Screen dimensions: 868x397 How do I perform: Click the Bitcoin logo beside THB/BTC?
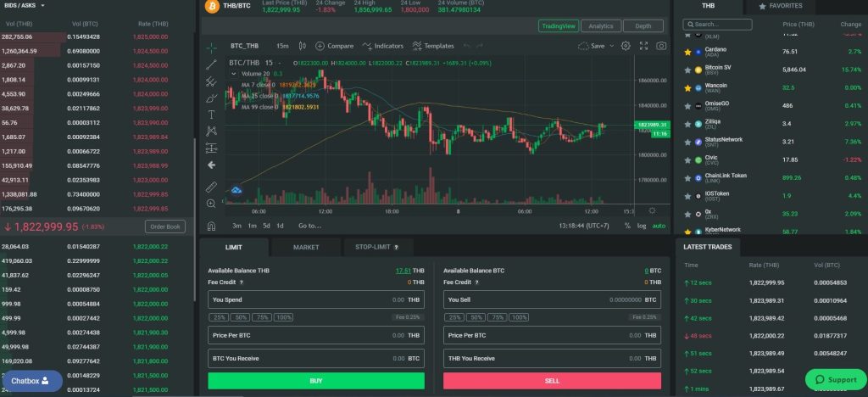pos(212,6)
